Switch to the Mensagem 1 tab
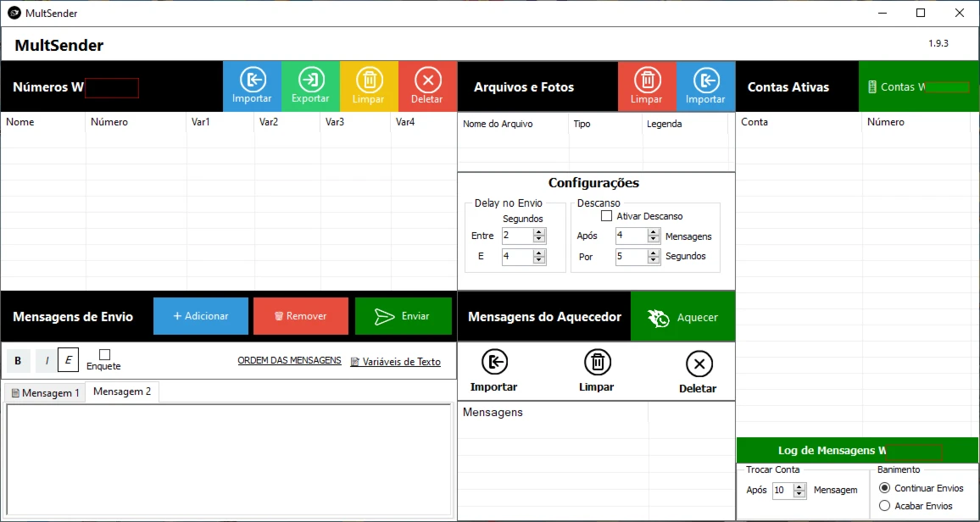The width and height of the screenshot is (980, 522). pyautogui.click(x=45, y=393)
